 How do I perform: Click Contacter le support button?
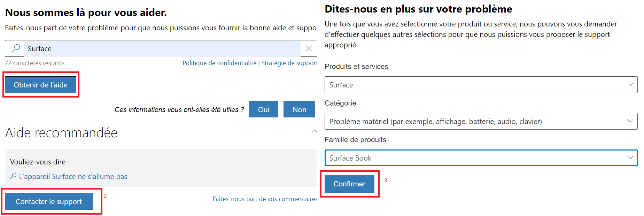coord(49,201)
